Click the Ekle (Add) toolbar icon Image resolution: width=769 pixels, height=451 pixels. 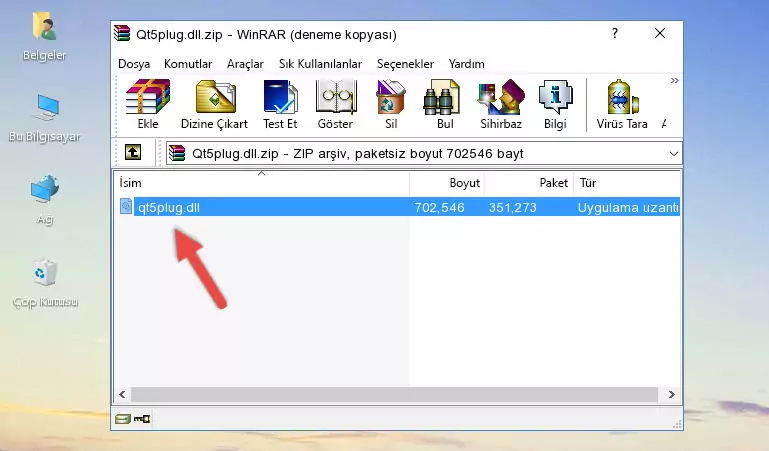point(148,104)
